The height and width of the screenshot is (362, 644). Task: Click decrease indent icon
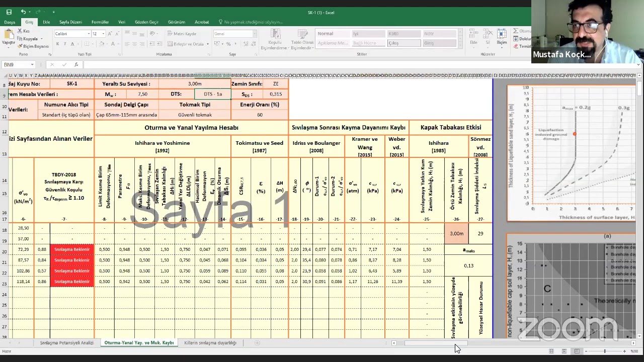[x=152, y=44]
